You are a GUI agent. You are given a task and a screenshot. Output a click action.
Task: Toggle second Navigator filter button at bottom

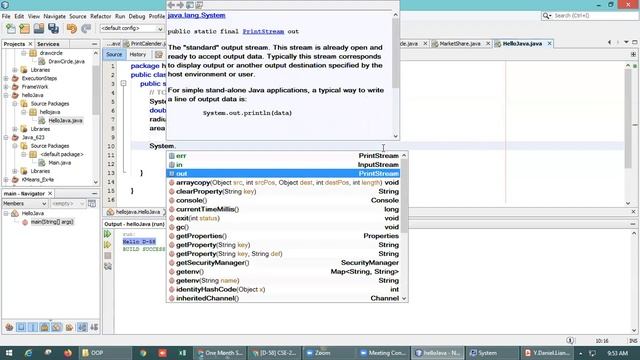coord(21,327)
